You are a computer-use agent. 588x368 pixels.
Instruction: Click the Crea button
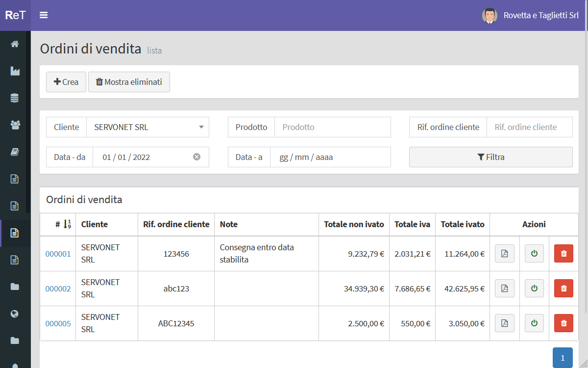[66, 82]
